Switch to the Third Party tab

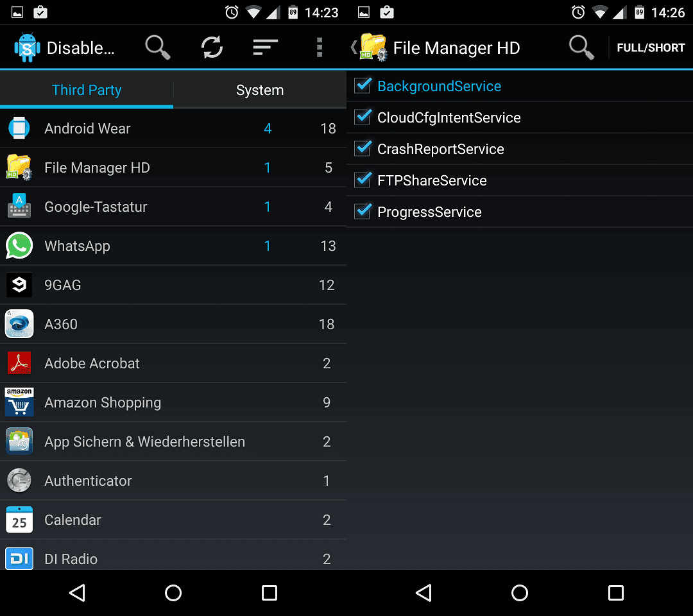[87, 90]
